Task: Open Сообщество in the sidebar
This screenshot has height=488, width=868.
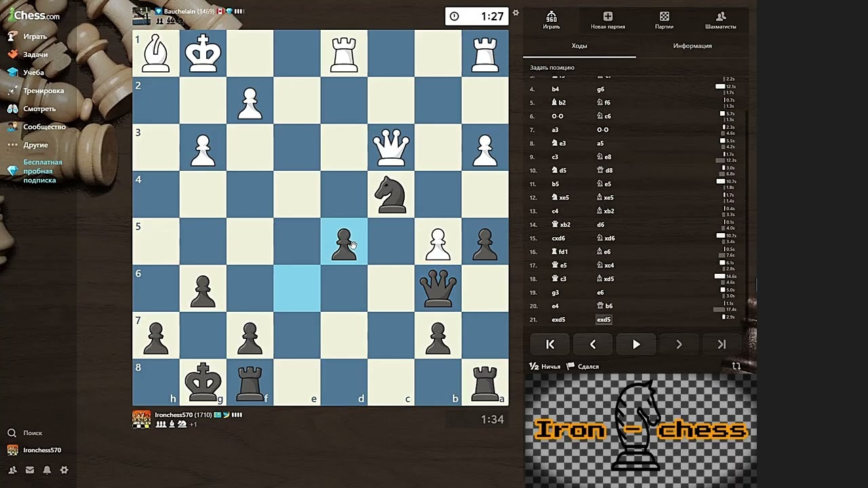Action: point(37,127)
